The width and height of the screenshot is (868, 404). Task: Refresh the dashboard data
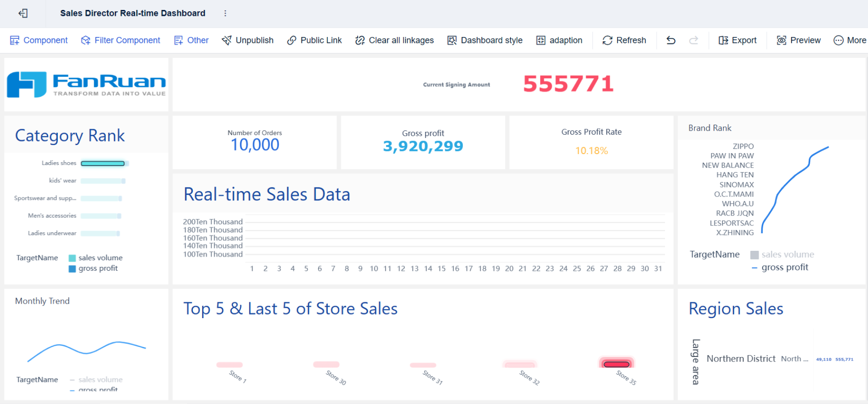pos(624,40)
